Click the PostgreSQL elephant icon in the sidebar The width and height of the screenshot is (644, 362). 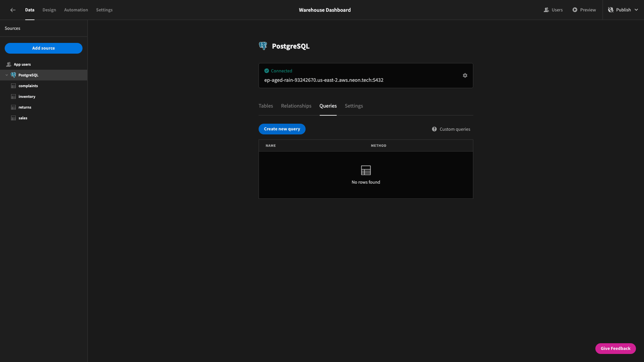pyautogui.click(x=13, y=75)
